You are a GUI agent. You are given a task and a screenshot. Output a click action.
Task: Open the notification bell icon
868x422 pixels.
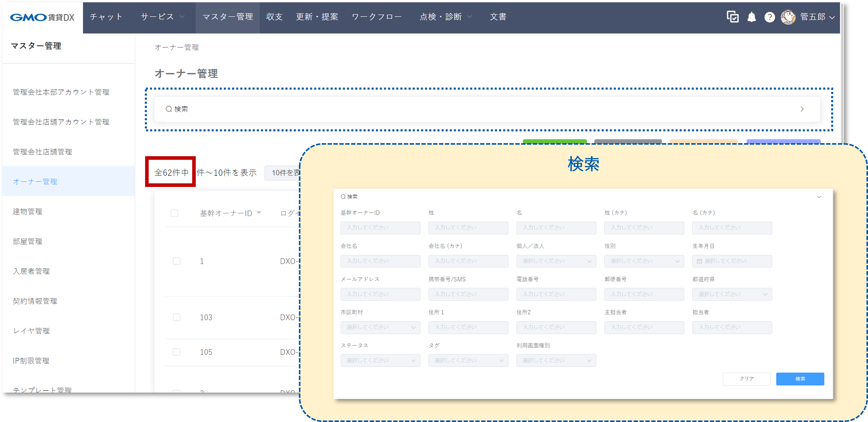(752, 17)
